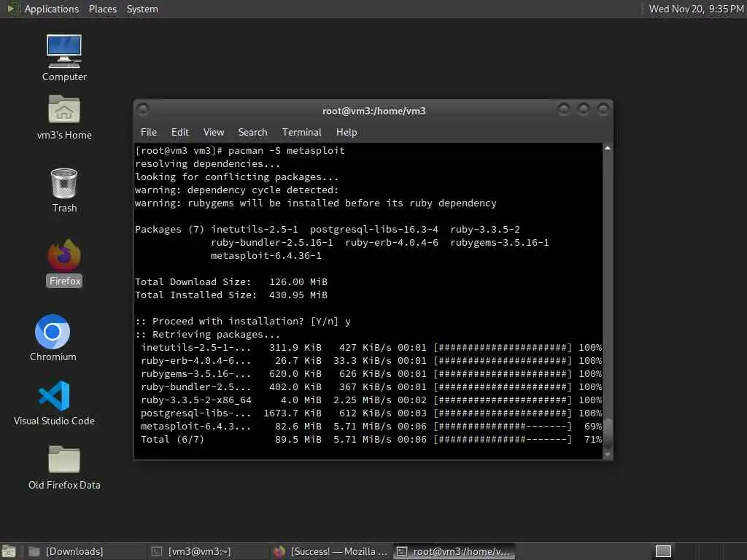Click the 'pacman -S metasploit' command text
This screenshot has width=747, height=560.
tap(286, 150)
